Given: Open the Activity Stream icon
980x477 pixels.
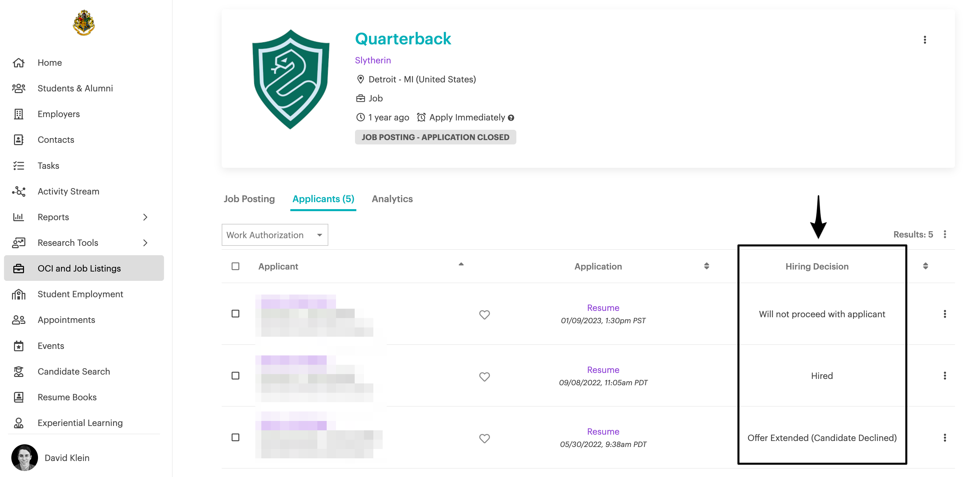Looking at the screenshot, I should (x=18, y=191).
